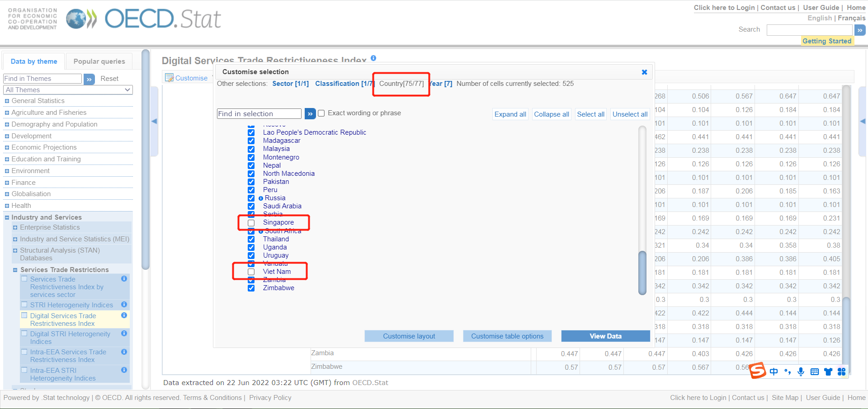Click the View Data button
Image resolution: width=868 pixels, height=409 pixels.
click(x=605, y=336)
